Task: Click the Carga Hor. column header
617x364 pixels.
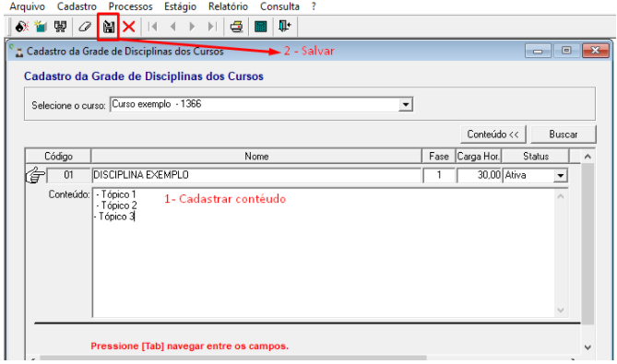Action: point(479,156)
